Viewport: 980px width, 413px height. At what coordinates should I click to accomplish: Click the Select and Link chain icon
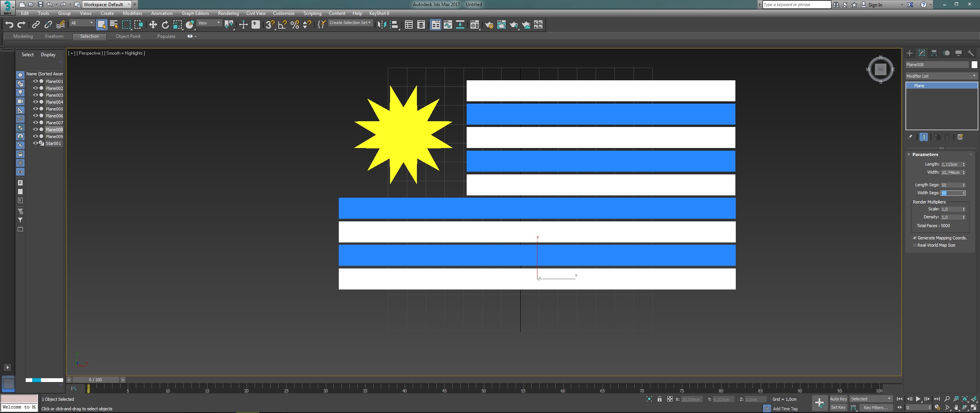coord(36,25)
